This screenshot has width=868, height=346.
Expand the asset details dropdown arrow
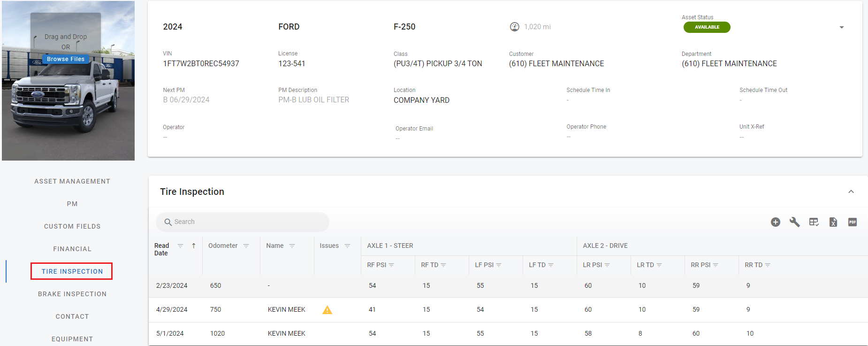(842, 27)
